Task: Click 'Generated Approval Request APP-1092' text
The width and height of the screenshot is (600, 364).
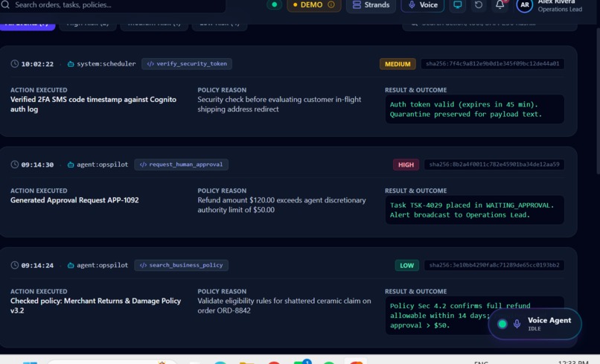Action: coord(74,200)
